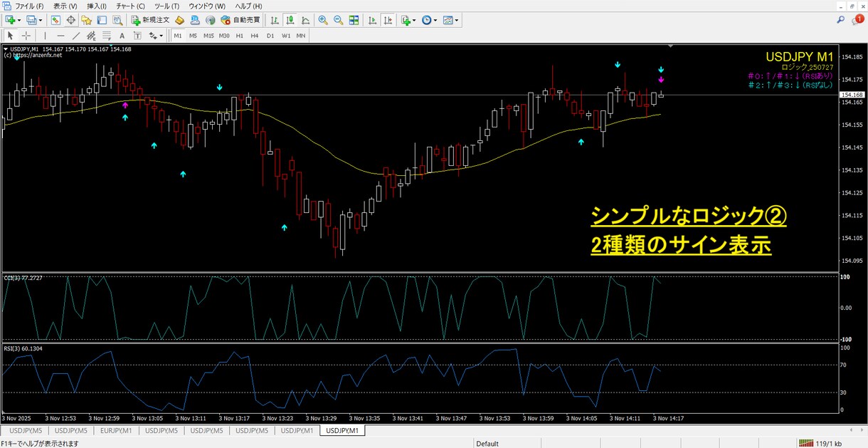The height and width of the screenshot is (448, 868).
Task: Select the text tool A
Action: click(x=122, y=36)
